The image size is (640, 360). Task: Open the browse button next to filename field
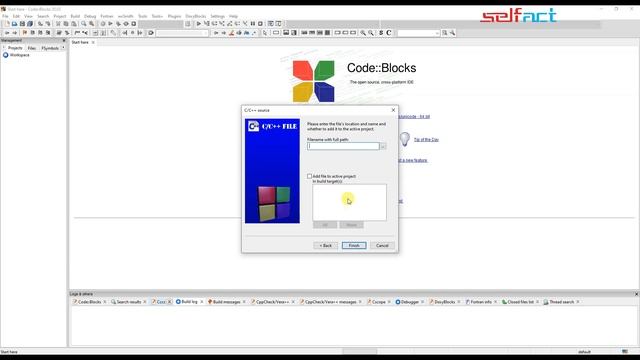(383, 146)
